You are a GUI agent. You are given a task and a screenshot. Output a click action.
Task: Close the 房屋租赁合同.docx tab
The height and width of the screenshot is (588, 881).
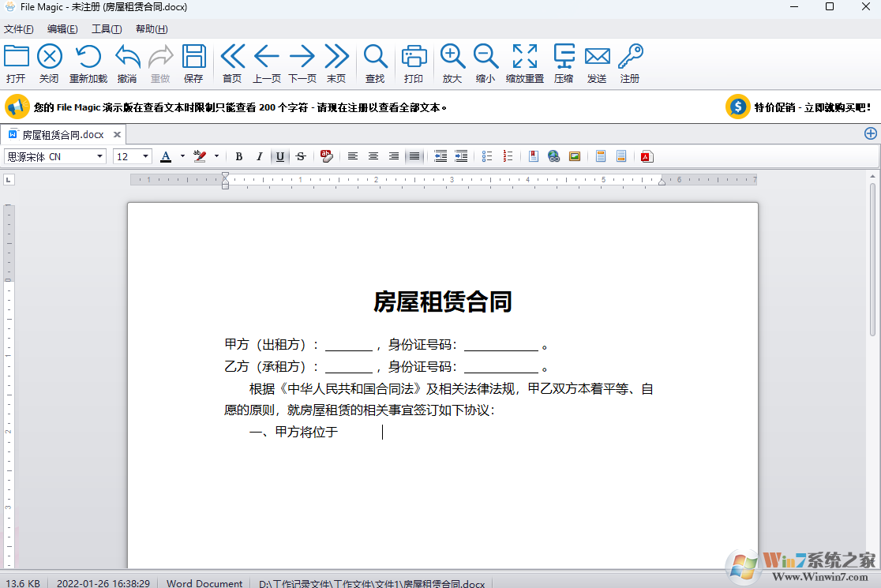117,135
